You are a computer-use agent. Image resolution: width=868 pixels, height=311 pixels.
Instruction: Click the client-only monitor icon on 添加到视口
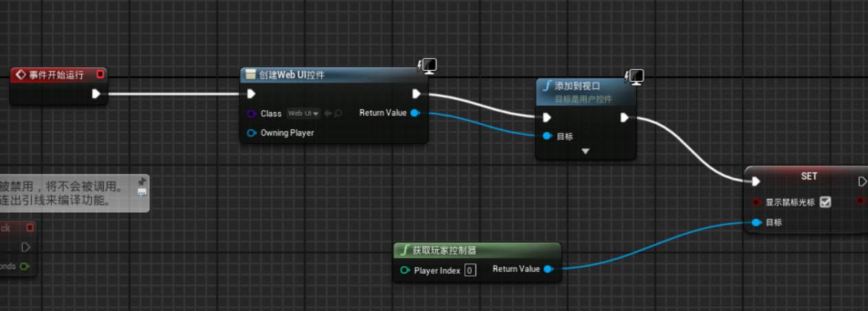coord(636,76)
